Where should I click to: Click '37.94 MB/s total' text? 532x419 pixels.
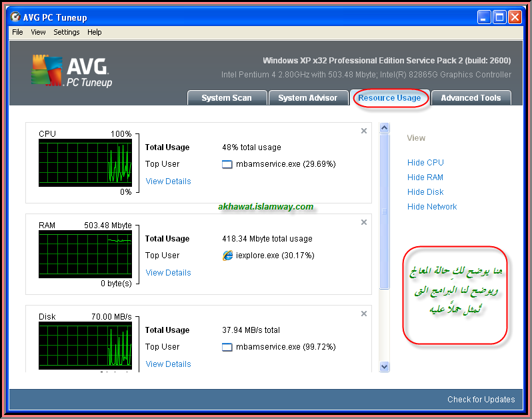pyautogui.click(x=251, y=330)
